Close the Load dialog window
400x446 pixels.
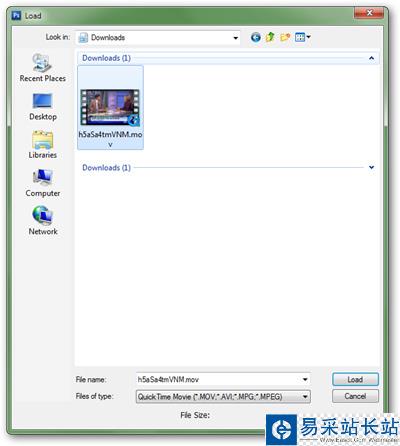click(x=369, y=13)
